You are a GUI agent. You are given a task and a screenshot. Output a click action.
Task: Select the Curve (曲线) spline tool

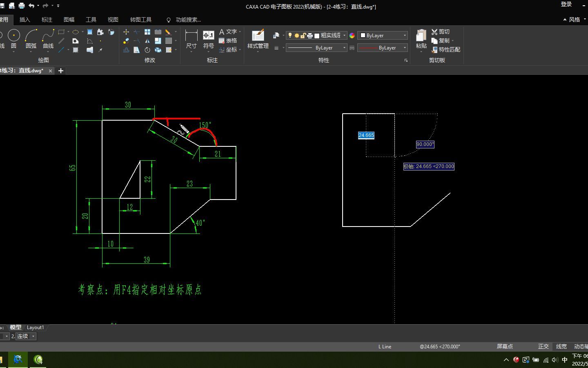point(48,39)
